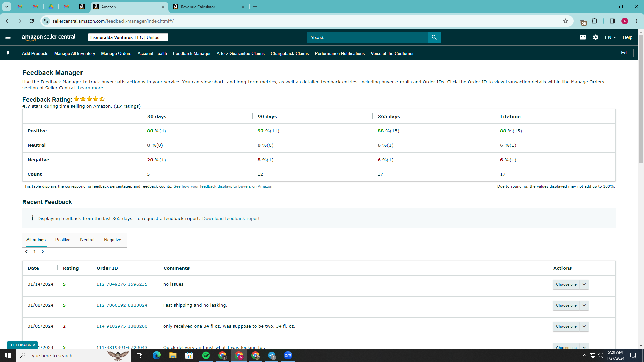
Task: Close the Amazon browser tab
Action: (163, 7)
